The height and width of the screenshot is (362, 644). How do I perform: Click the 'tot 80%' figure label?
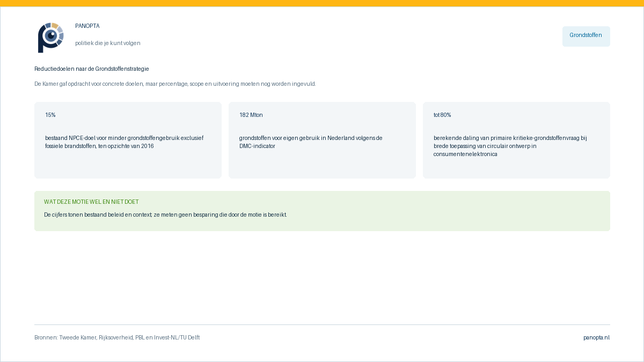point(442,115)
